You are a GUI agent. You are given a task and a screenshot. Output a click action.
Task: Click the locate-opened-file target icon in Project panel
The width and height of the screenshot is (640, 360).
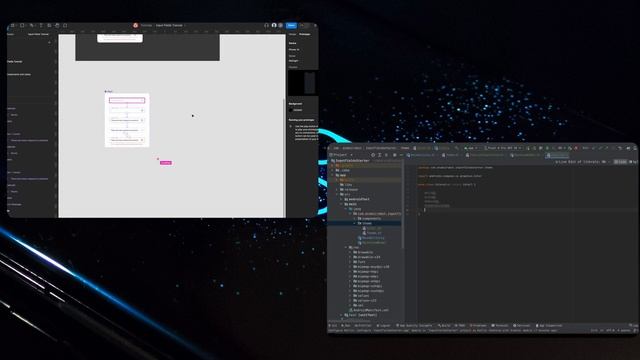pos(373,155)
